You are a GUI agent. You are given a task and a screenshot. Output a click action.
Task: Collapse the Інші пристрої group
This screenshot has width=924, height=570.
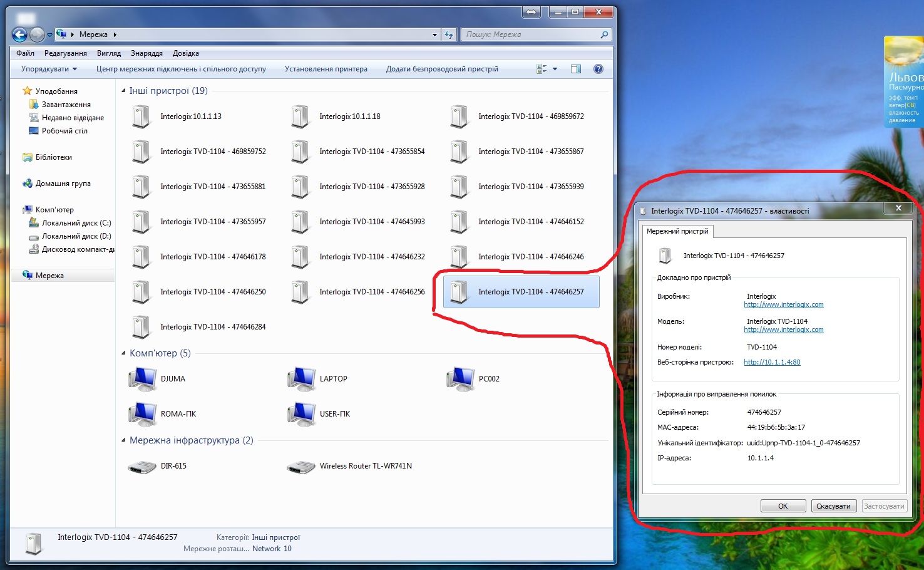123,91
